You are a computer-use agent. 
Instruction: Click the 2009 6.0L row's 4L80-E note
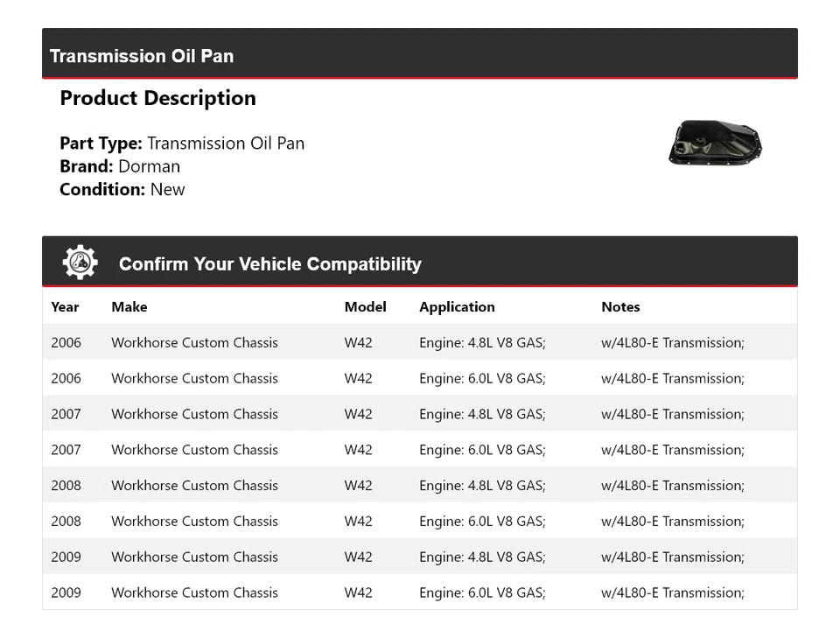coord(672,592)
